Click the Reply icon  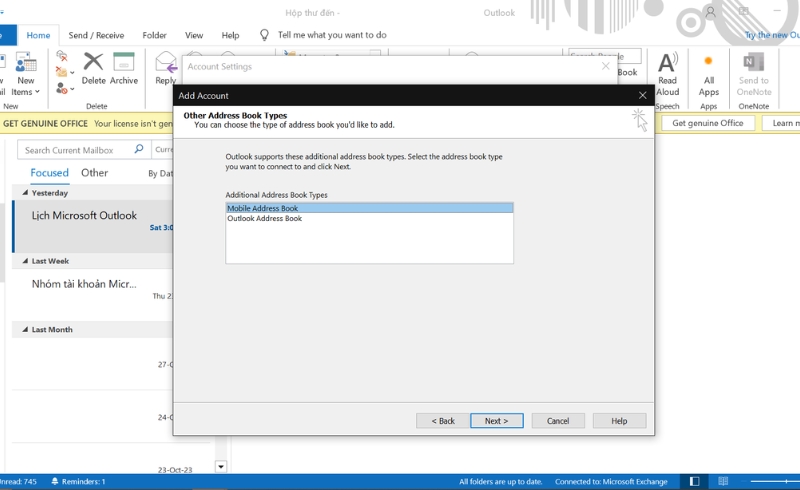[165, 62]
